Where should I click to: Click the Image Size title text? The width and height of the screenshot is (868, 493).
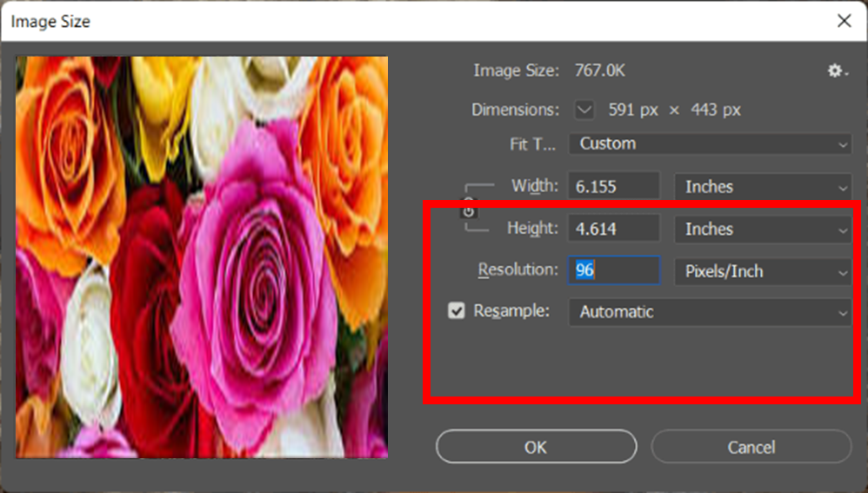(50, 22)
